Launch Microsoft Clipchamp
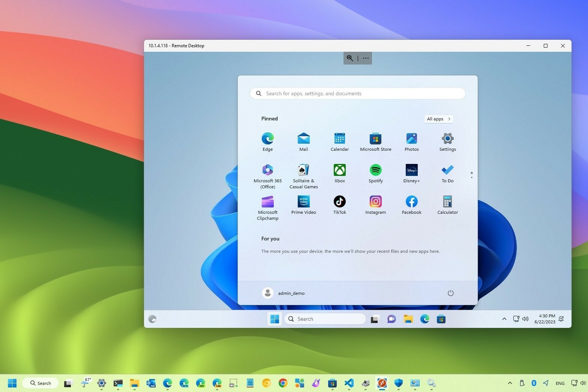The image size is (588, 392). (267, 208)
